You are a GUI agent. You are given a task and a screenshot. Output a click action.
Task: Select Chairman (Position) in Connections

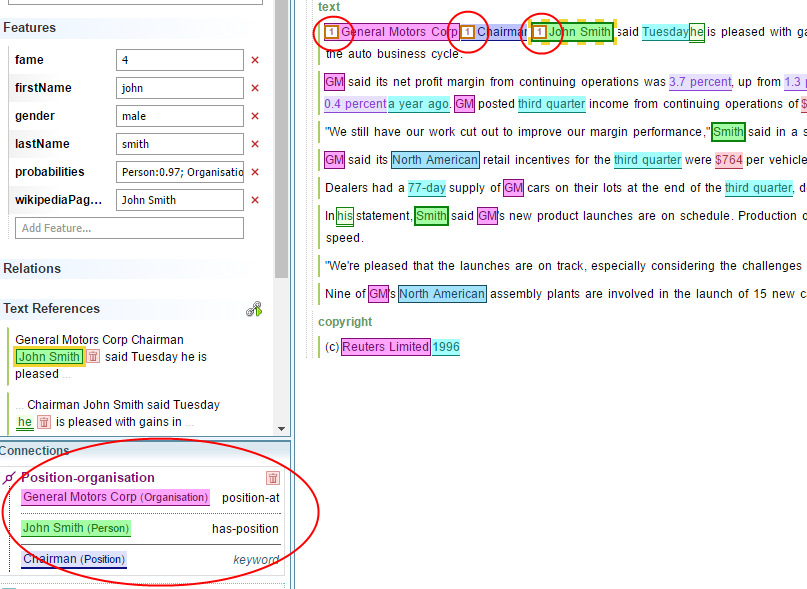click(x=74, y=559)
